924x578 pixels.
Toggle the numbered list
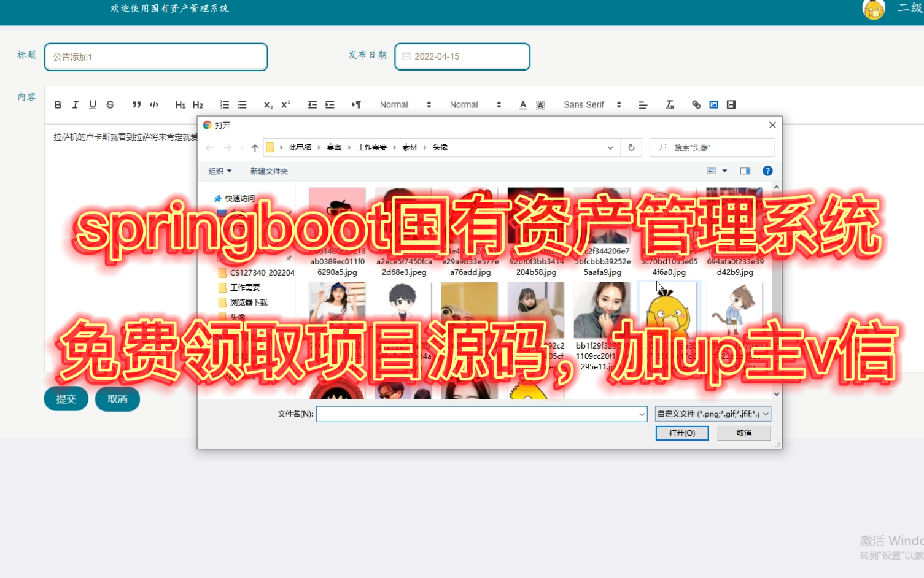coord(224,104)
